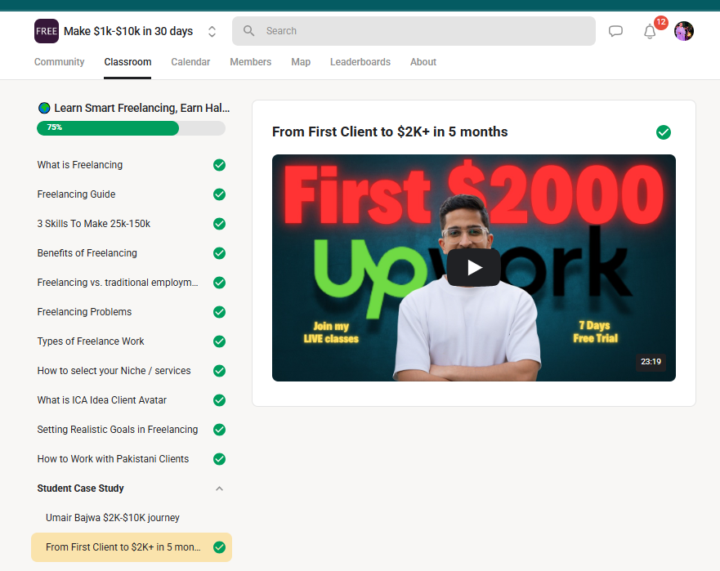Click the red 12 notification badge
The height and width of the screenshot is (571, 720).
click(x=661, y=22)
